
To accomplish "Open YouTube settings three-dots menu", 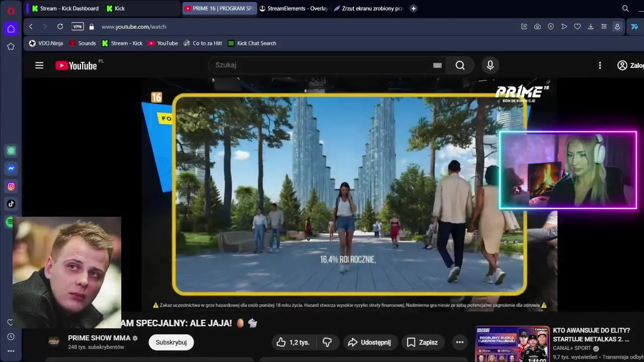I will (600, 65).
